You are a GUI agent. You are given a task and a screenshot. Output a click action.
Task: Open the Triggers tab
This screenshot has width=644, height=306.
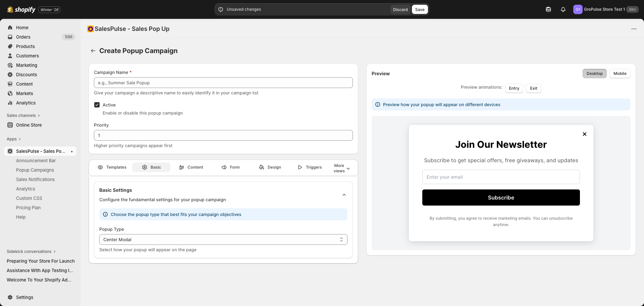tap(310, 167)
